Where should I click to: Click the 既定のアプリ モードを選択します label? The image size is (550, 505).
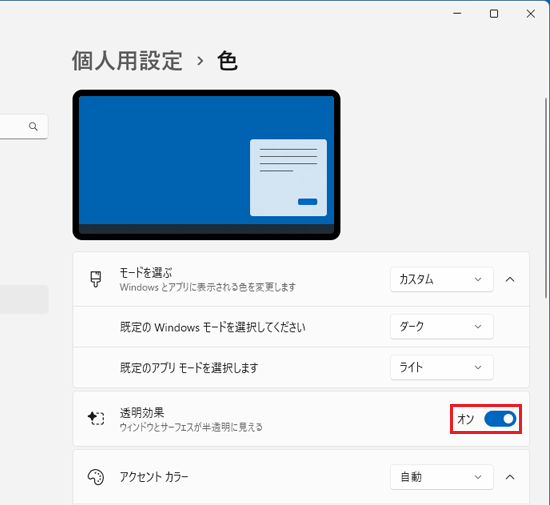189,368
